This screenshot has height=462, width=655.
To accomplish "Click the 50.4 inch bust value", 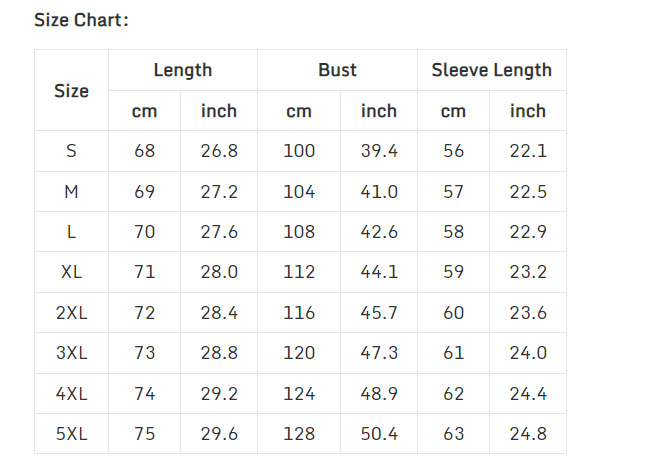I will pos(379,434).
